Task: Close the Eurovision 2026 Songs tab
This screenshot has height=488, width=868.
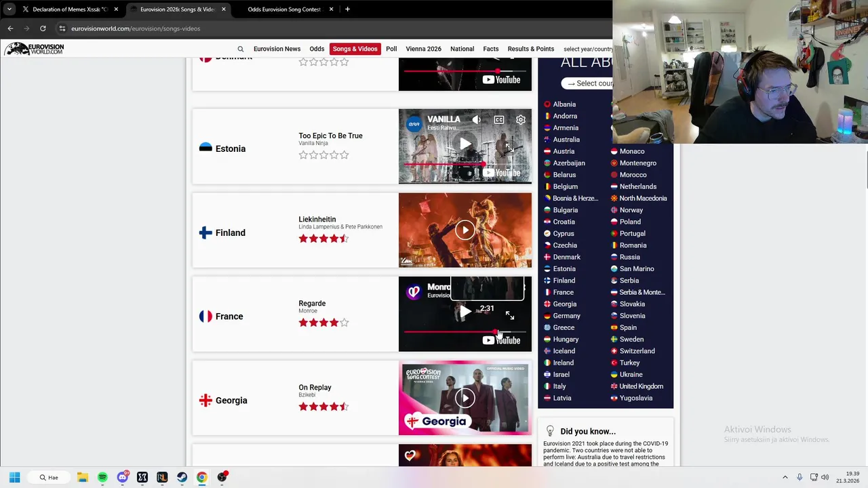Action: click(223, 9)
